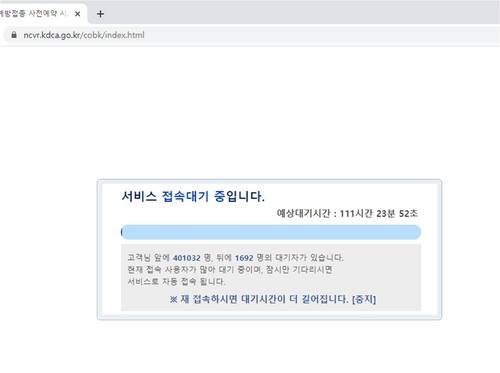
Task: Close the vaccination reservation browser tab
Action: coord(77,14)
